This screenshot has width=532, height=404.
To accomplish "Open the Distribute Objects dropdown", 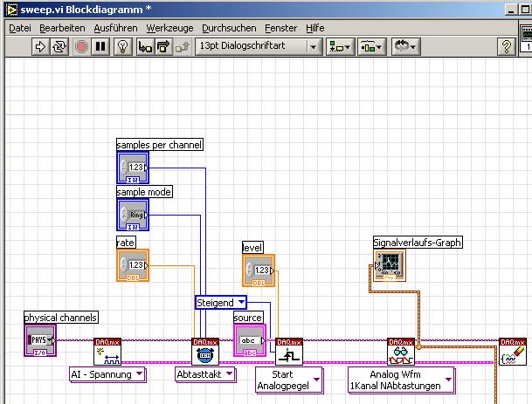I will click(372, 46).
